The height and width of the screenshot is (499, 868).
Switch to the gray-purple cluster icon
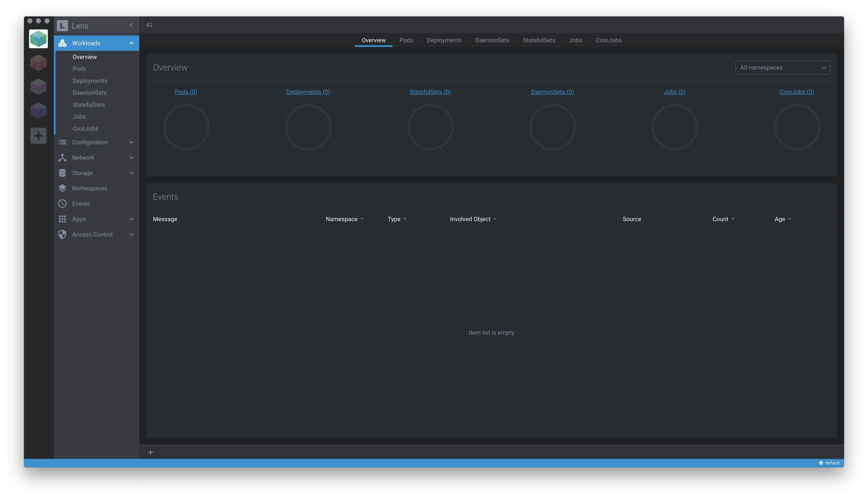(38, 87)
